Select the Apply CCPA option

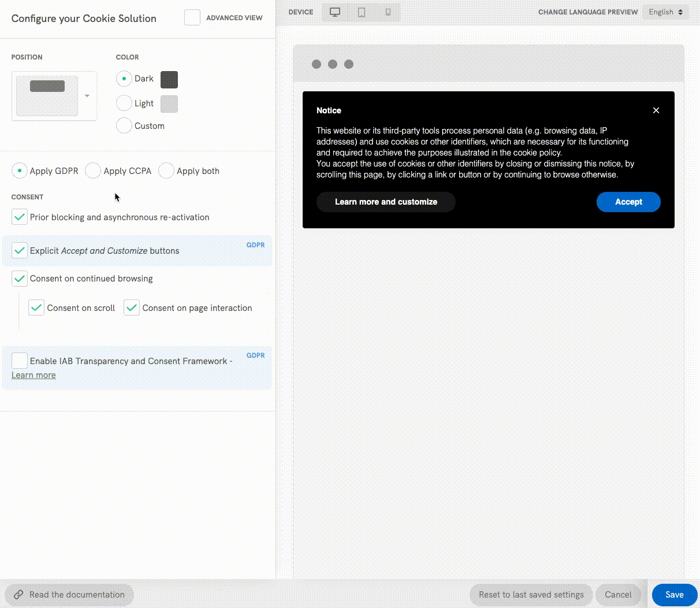[93, 171]
